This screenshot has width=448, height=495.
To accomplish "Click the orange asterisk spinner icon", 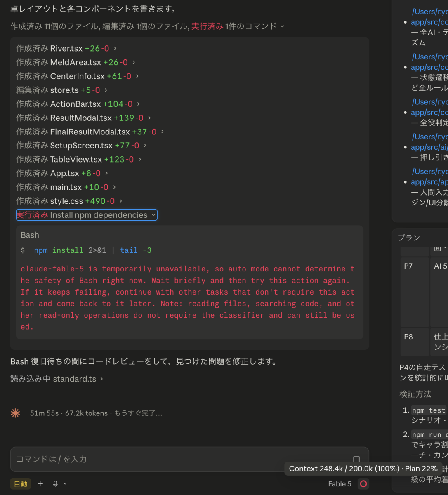I will click(x=15, y=413).
